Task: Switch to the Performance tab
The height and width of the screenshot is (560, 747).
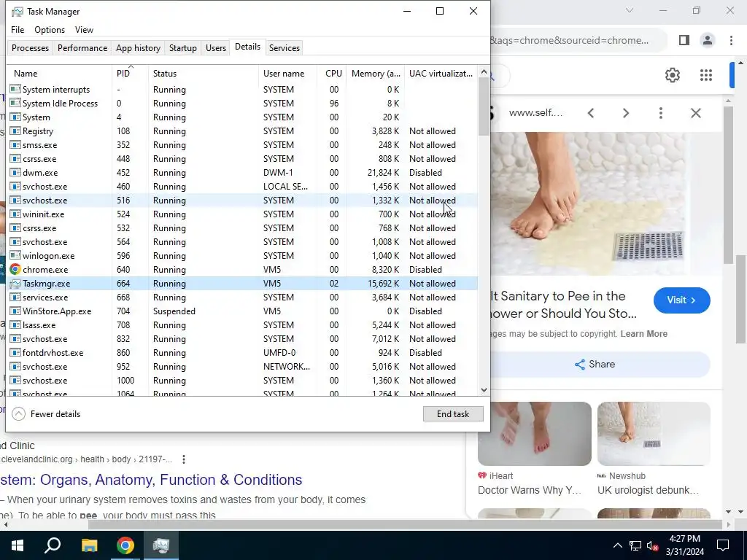Action: click(x=82, y=48)
